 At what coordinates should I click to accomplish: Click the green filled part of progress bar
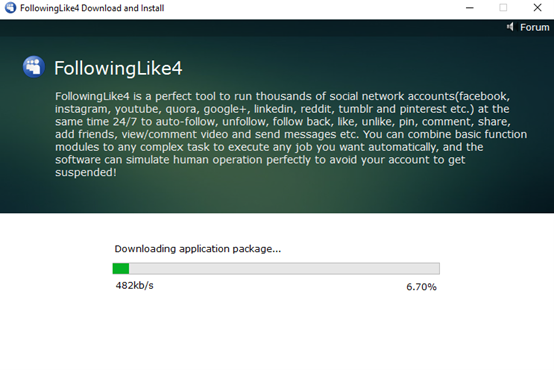tap(121, 269)
